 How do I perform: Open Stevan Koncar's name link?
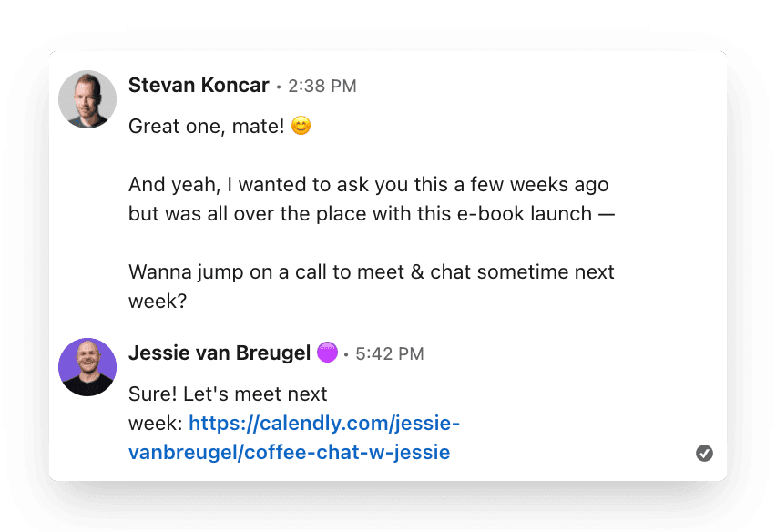199,86
